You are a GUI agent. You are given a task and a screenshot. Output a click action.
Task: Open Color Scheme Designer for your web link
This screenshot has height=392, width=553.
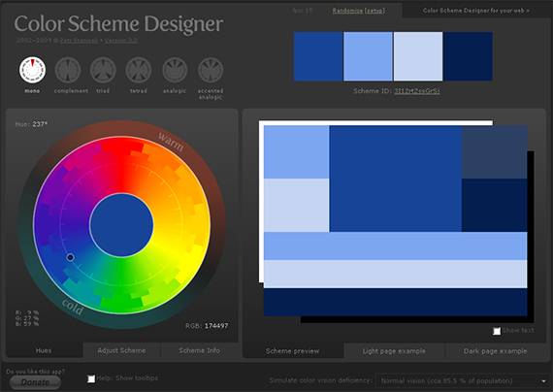point(476,11)
